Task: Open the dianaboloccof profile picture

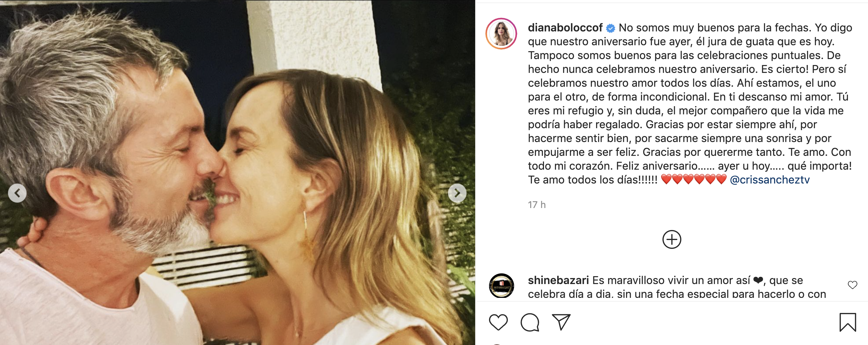Action: coord(501,33)
